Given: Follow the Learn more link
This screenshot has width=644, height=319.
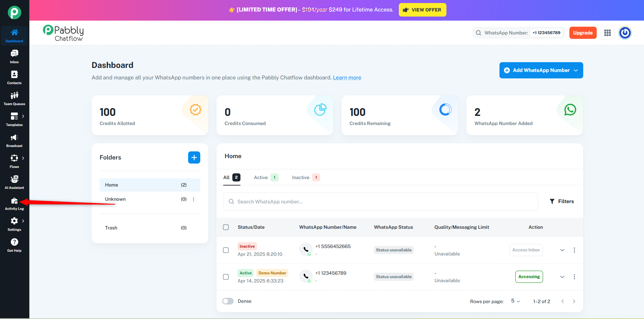Looking at the screenshot, I should click(x=347, y=77).
